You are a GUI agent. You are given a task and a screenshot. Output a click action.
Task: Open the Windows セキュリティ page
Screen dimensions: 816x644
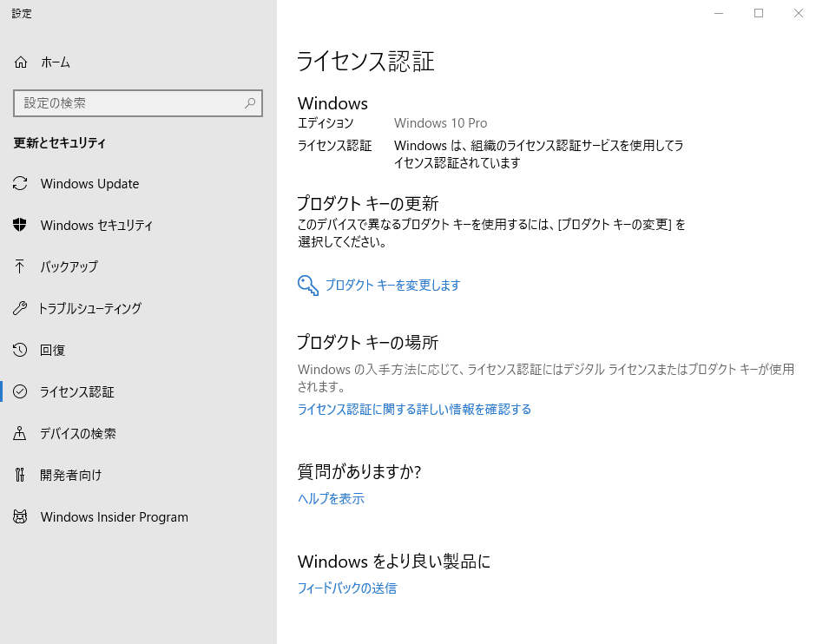pos(138,225)
